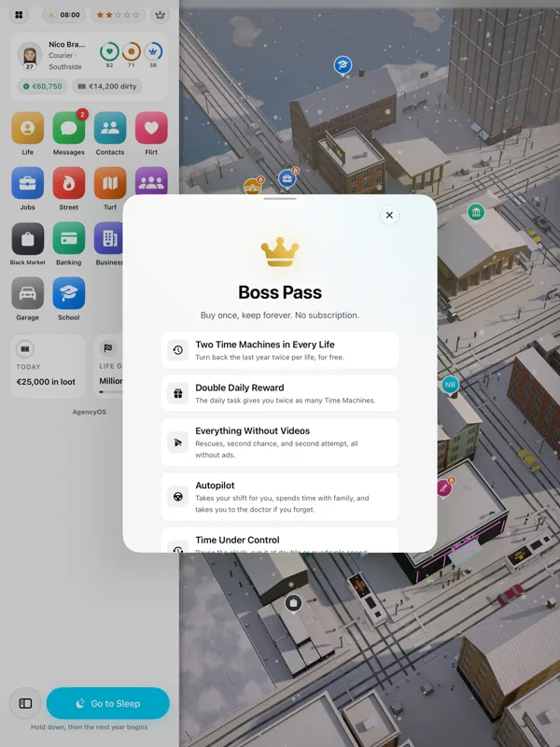Viewport: 560px width, 747px height.
Task: Click the Go to Sleep button
Action: point(108,703)
